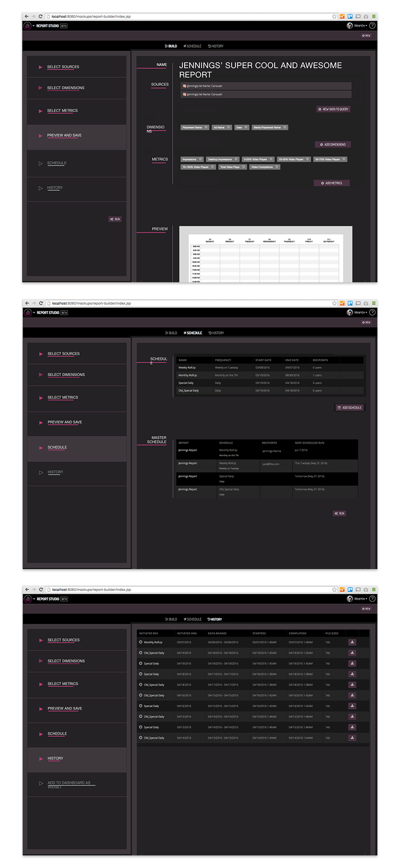Switch to Schedule tab from Build view
The width and height of the screenshot is (400, 868).
[192, 46]
